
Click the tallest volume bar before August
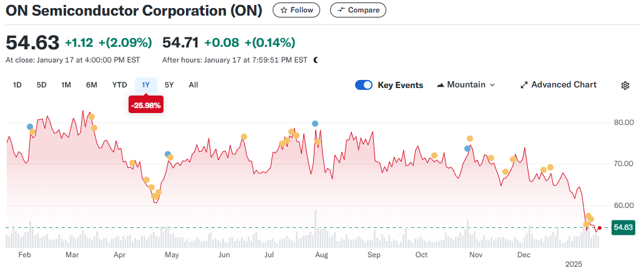pyautogui.click(x=315, y=229)
